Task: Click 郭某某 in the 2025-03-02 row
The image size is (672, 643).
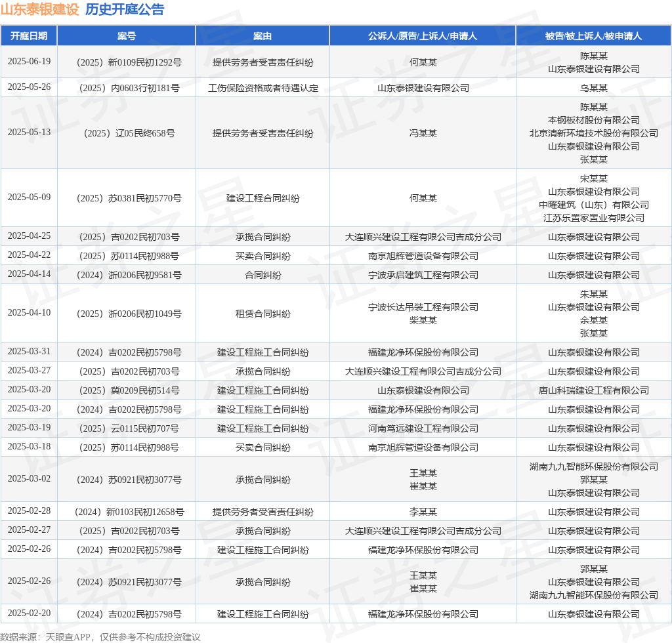Action: pyautogui.click(x=593, y=480)
